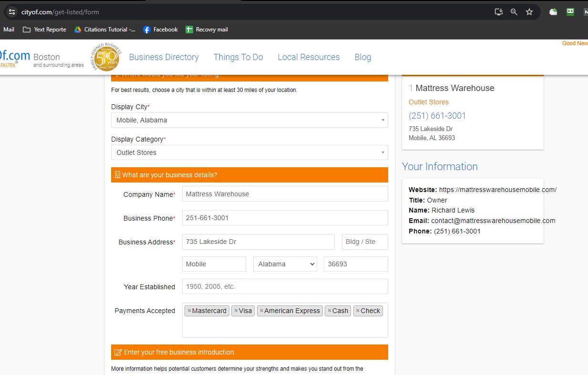Click the Company Name field
This screenshot has height=375, width=588.
pos(285,194)
